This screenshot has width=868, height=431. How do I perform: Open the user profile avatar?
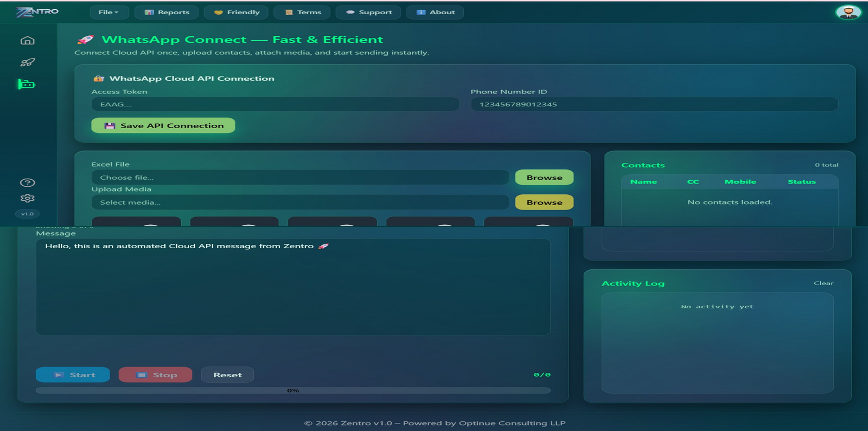click(848, 12)
